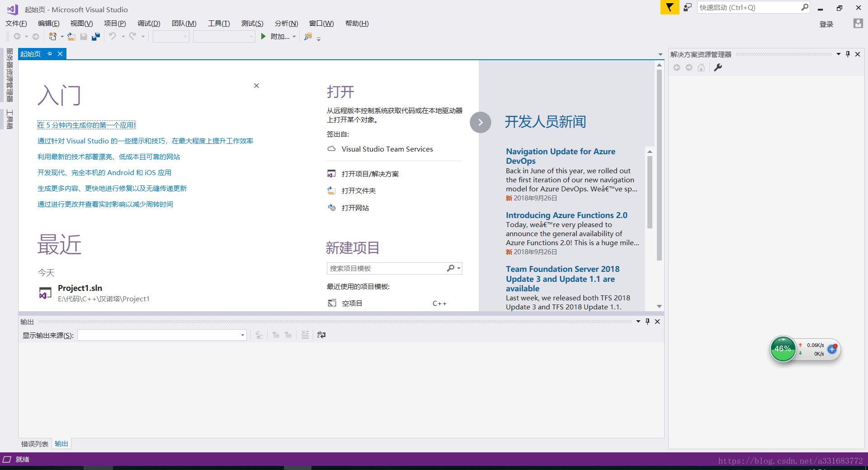Click 打开项目/解决方案

(370, 174)
